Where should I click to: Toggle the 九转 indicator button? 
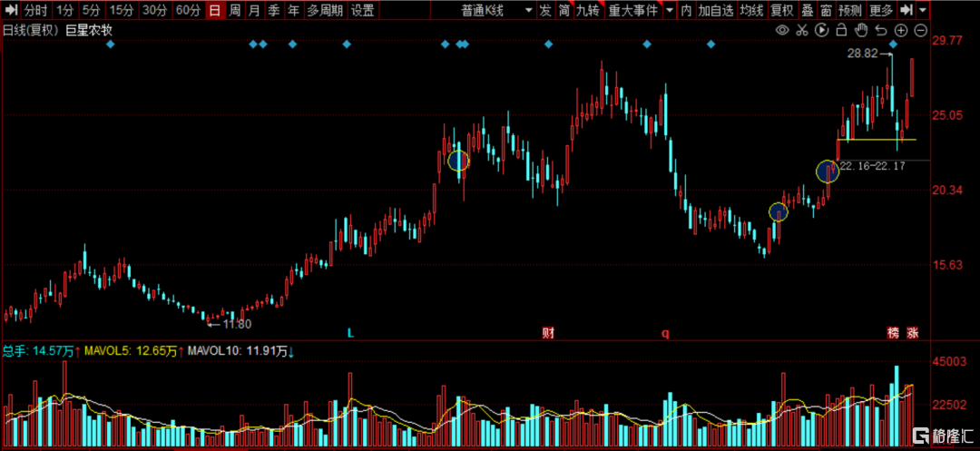click(589, 10)
